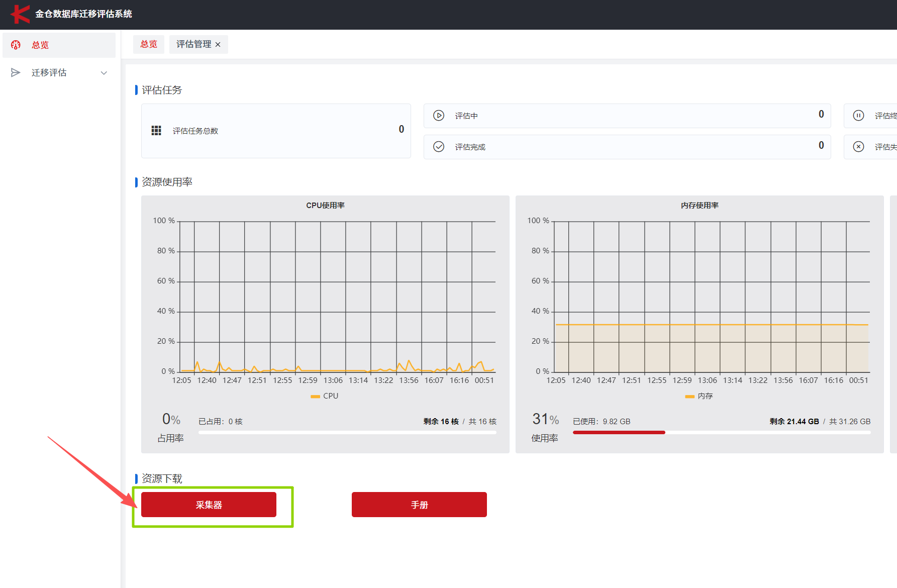
Task: Click the 资源使用率 section heading
Action: [x=167, y=182]
